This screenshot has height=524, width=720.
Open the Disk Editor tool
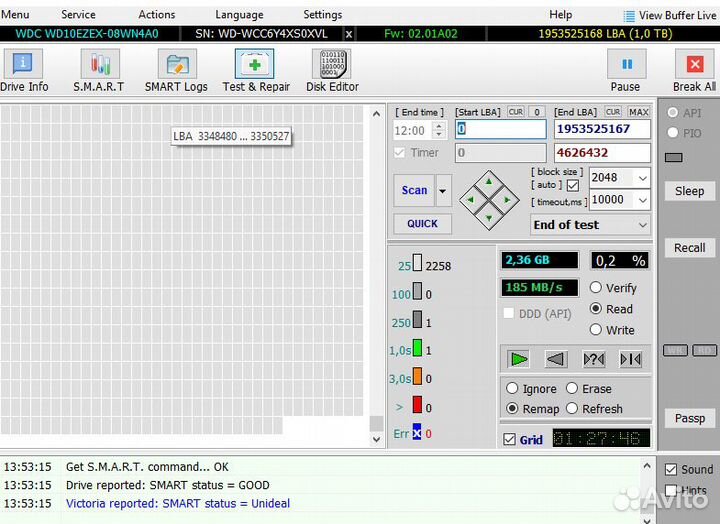tap(331, 70)
